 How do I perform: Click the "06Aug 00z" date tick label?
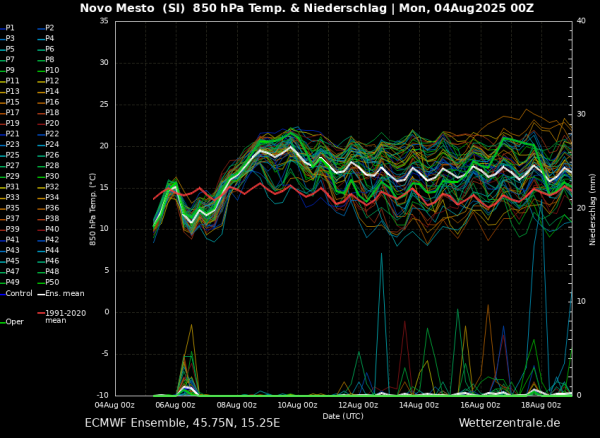pyautogui.click(x=176, y=405)
